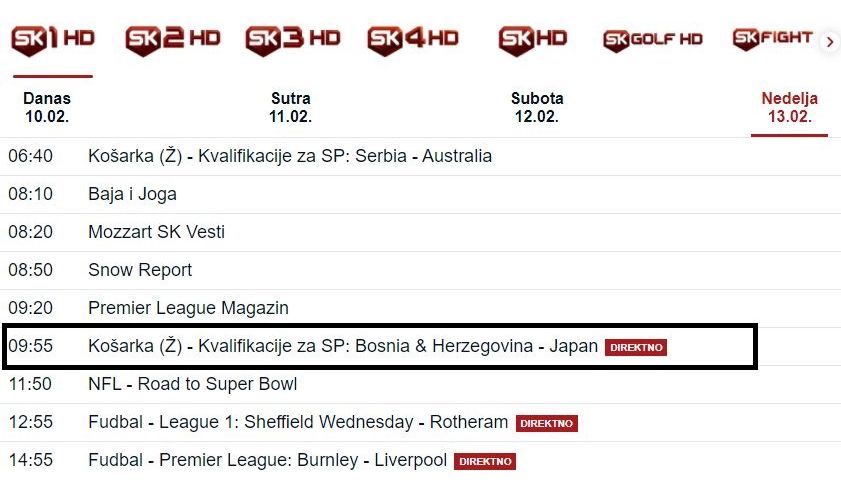Choose the SK4 HD channel logo

(413, 39)
